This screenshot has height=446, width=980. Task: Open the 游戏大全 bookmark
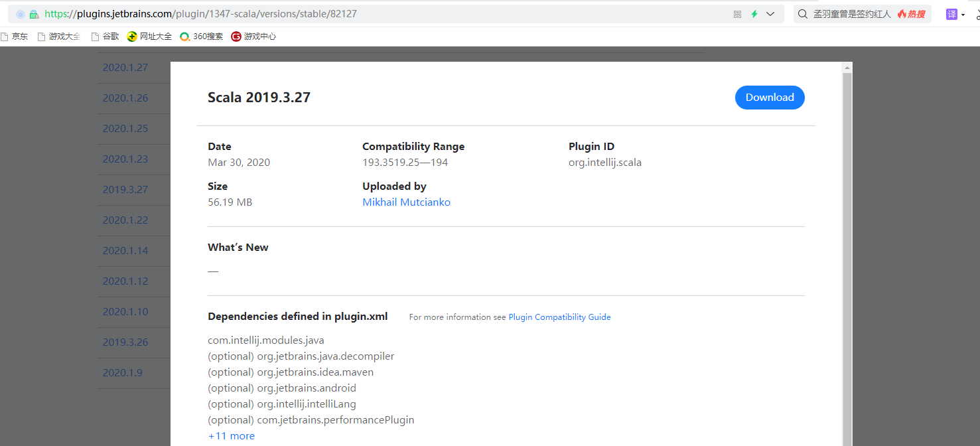pos(59,37)
